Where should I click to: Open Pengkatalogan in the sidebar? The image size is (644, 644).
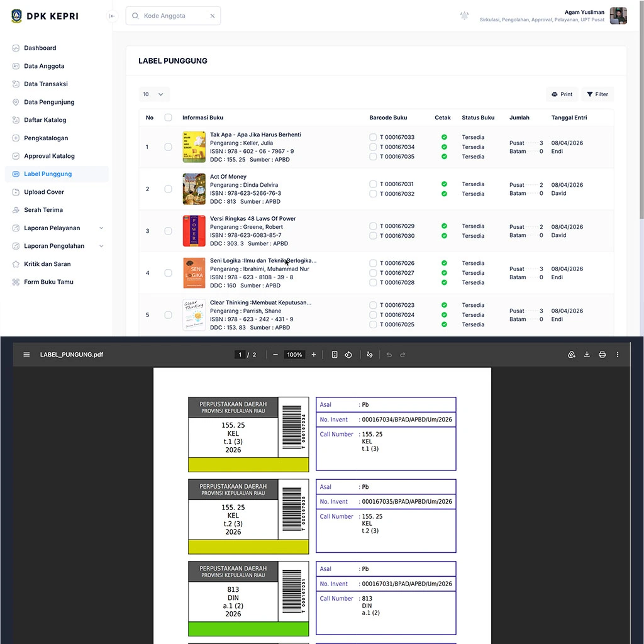tap(46, 138)
